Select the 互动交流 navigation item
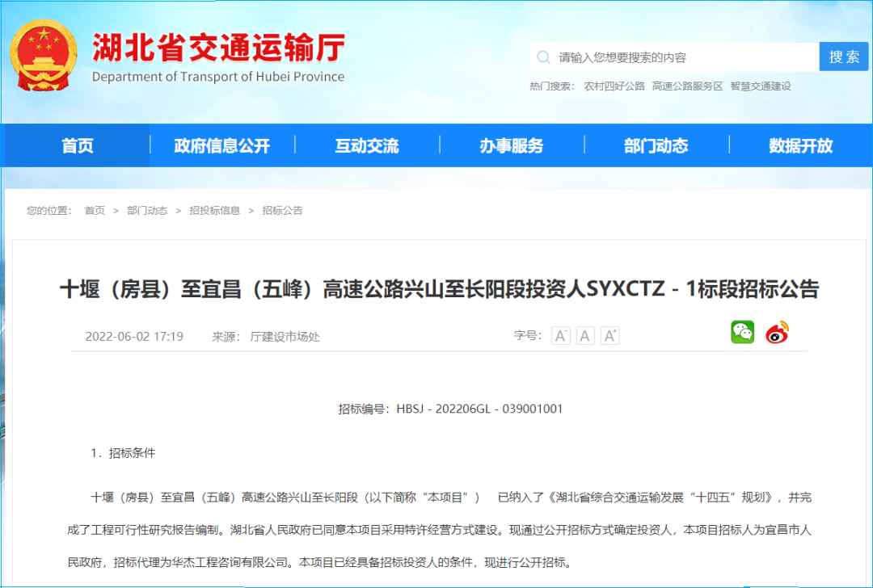 click(x=367, y=146)
